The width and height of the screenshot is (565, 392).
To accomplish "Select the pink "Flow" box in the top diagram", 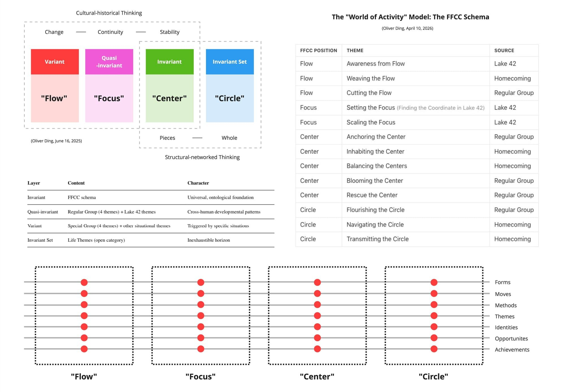I will pos(54,98).
